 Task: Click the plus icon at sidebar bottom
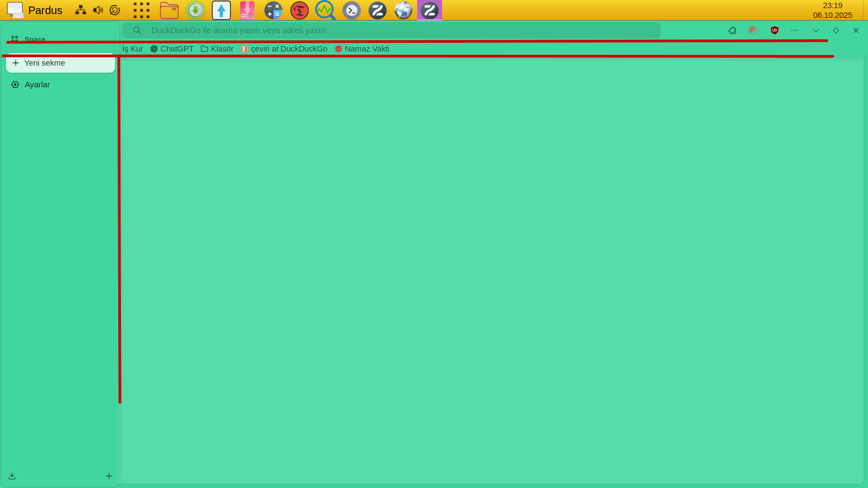109,476
